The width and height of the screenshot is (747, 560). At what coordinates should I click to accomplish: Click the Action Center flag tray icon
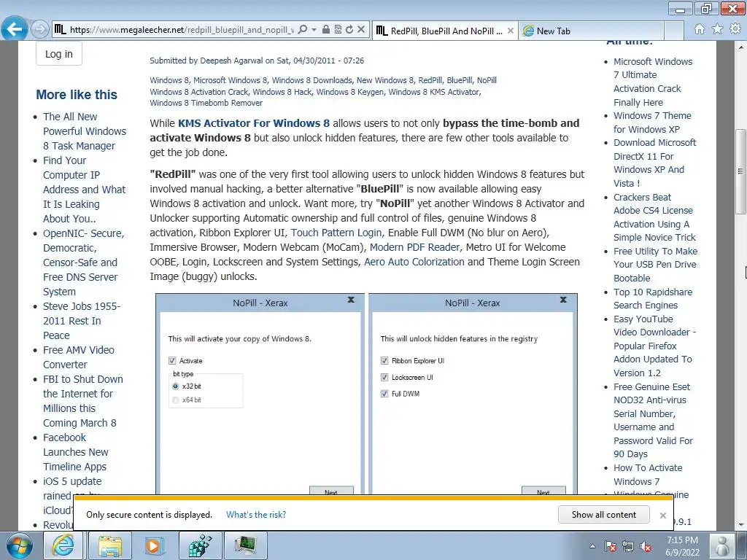[611, 546]
